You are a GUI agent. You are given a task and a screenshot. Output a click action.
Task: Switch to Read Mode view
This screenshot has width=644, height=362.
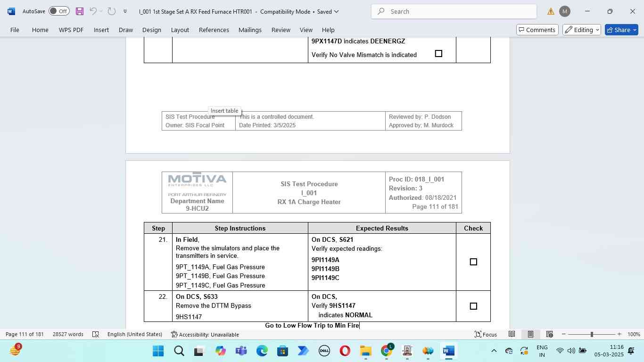[512, 334]
